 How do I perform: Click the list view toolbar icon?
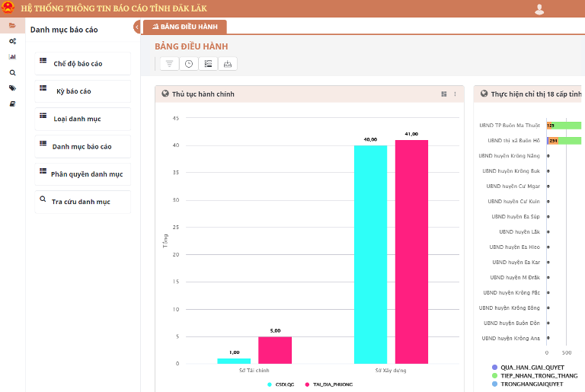[208, 64]
